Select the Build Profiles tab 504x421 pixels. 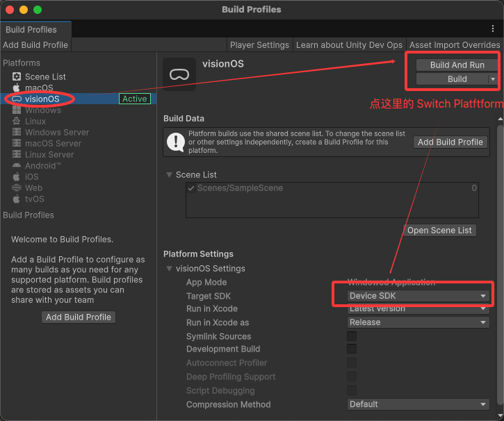tap(36, 30)
